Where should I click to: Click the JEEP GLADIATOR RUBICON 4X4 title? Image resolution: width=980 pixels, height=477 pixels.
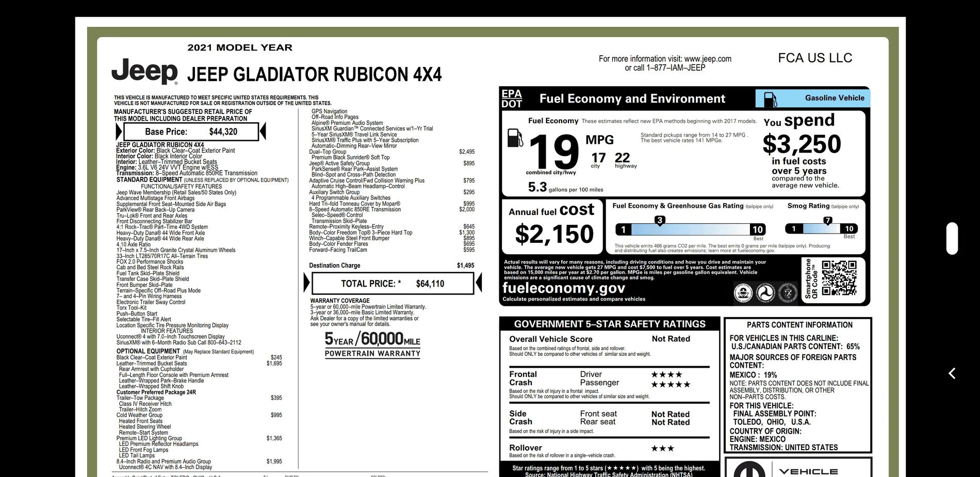pos(315,74)
